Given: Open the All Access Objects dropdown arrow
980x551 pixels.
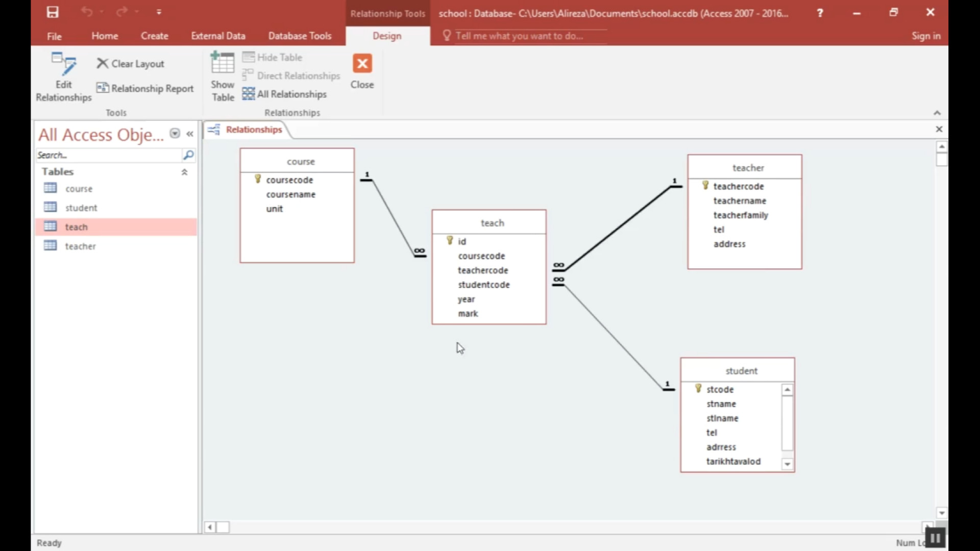Looking at the screenshot, I should pos(175,134).
